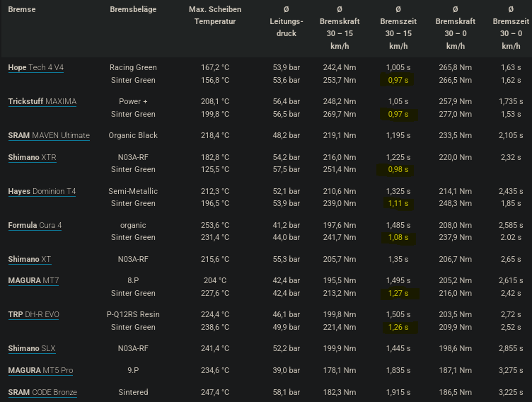Click the Shimano XT brake link
This screenshot has width=532, height=402.
(30, 259)
